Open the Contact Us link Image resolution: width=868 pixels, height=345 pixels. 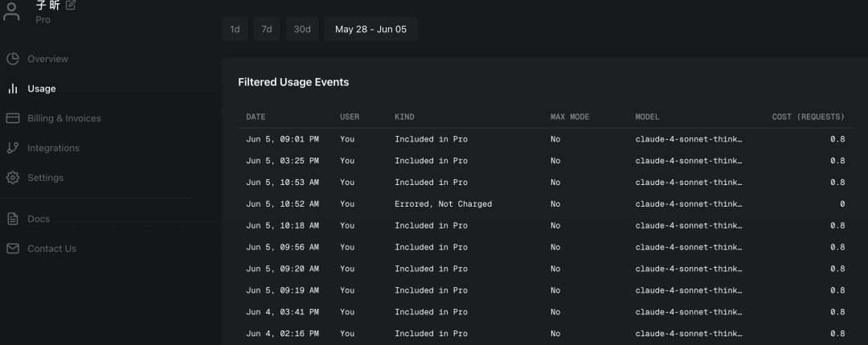(x=51, y=248)
